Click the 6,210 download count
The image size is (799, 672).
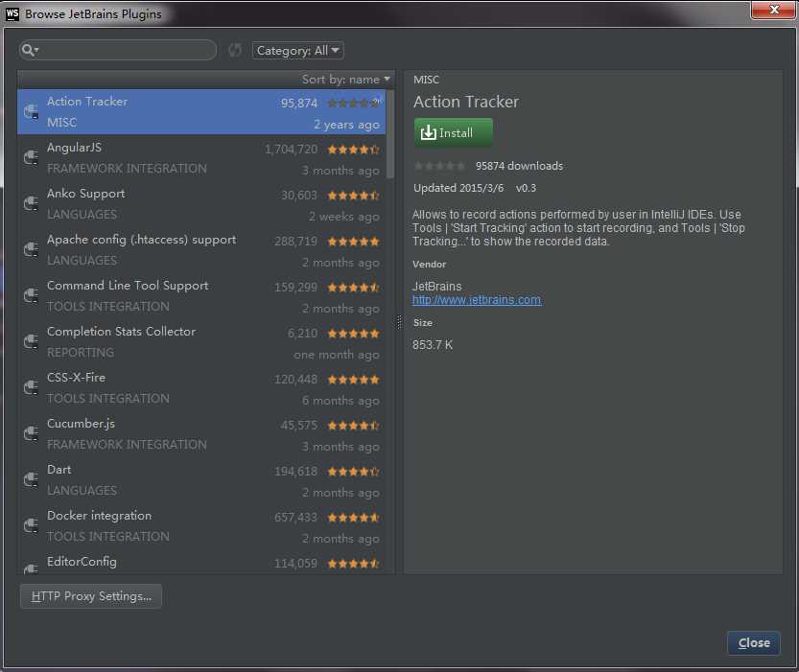pyautogui.click(x=303, y=334)
